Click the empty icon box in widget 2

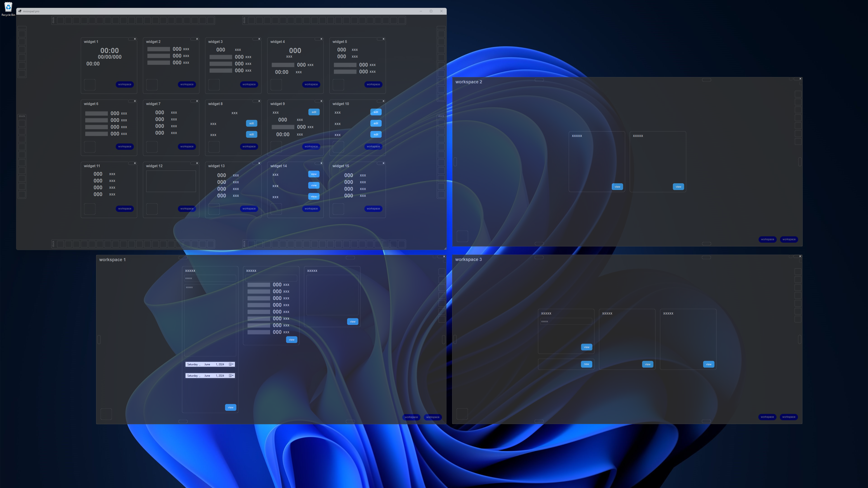[152, 84]
